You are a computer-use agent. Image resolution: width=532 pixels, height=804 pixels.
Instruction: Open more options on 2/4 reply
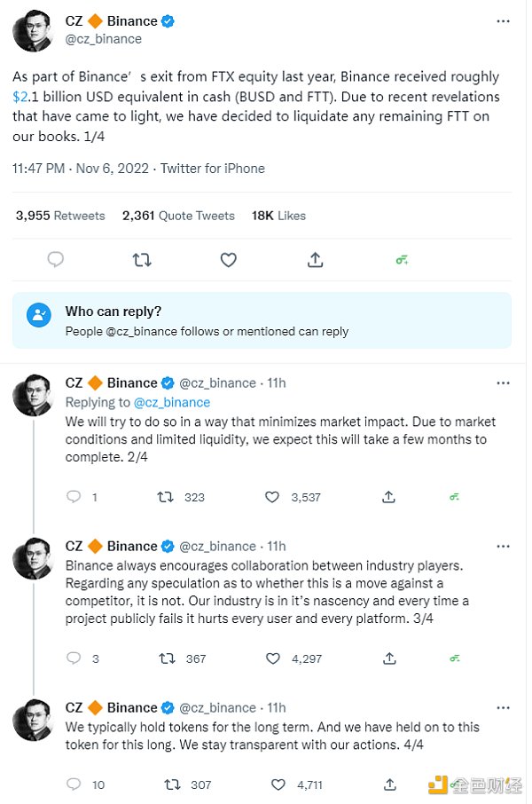pos(504,383)
